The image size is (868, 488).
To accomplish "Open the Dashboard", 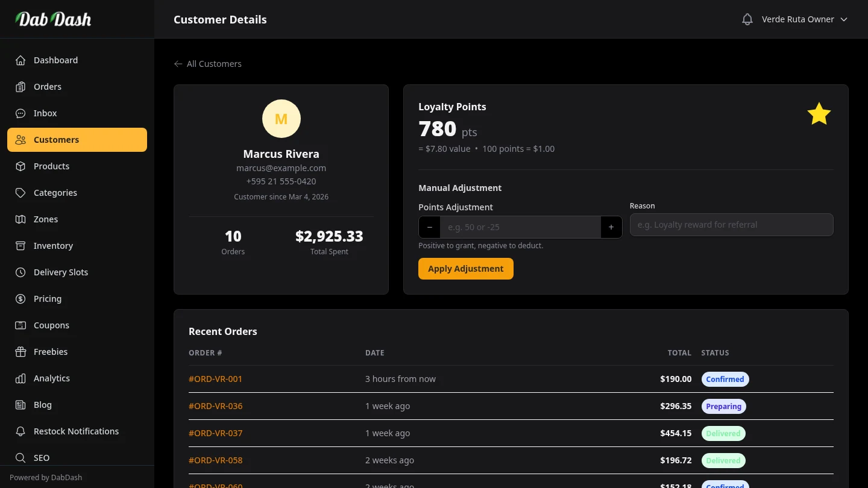I will click(x=55, y=60).
